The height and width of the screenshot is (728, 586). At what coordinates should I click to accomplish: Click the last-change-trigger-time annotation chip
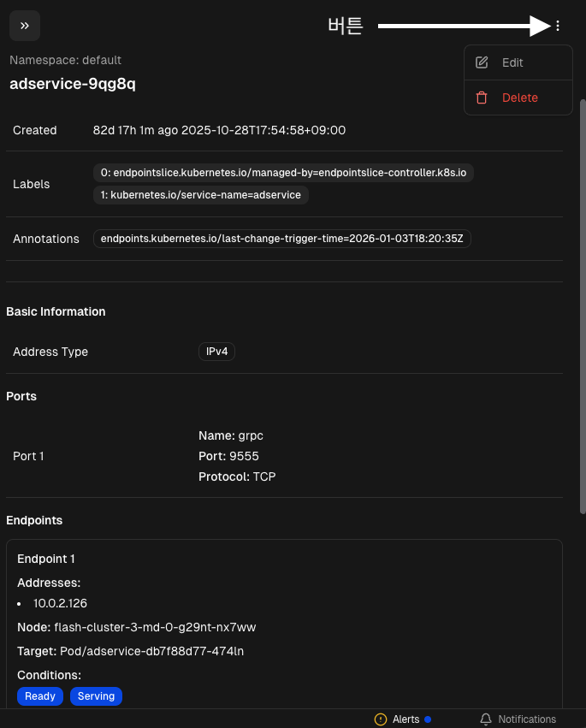point(281,239)
